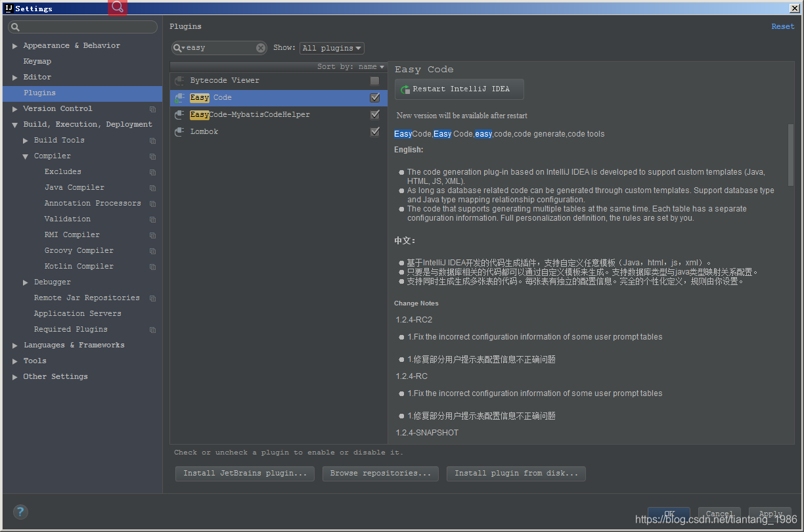
Task: Uncheck the EasyCode-MybatisCodeHelper checkbox
Action: [x=374, y=115]
